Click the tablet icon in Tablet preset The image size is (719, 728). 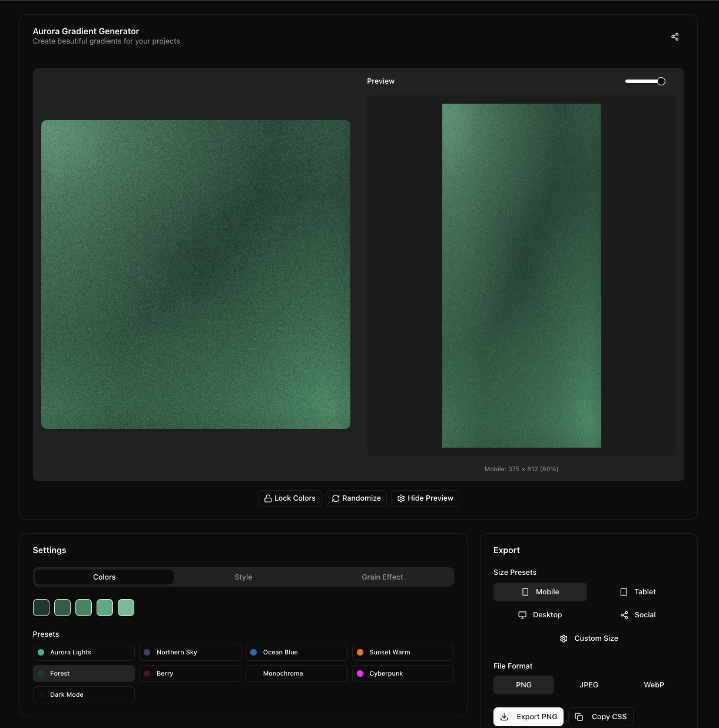coord(624,592)
